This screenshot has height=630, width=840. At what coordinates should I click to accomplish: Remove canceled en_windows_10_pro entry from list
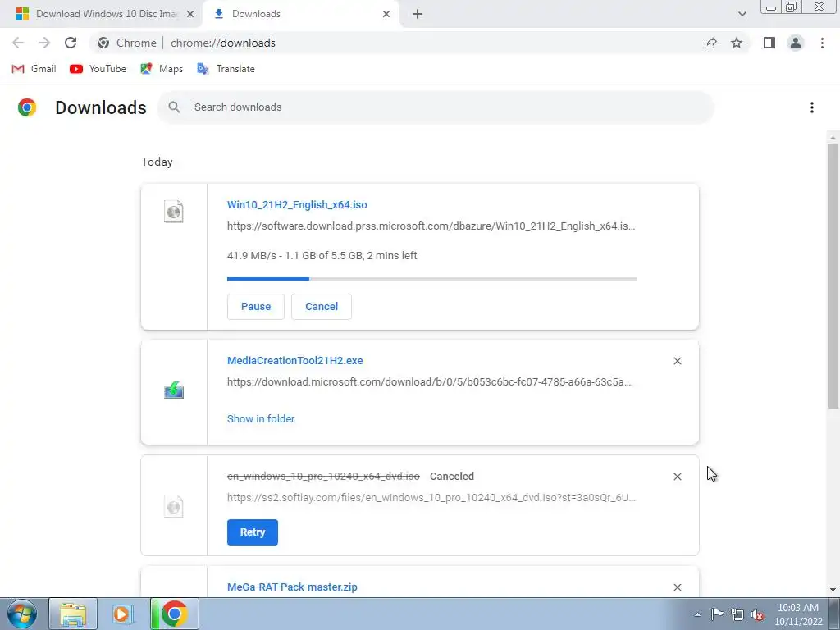coord(678,477)
